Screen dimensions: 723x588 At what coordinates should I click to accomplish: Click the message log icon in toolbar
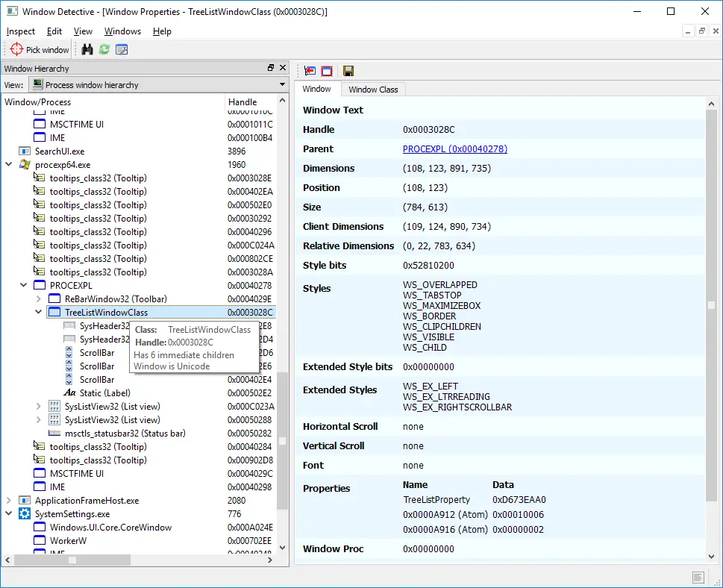122,50
